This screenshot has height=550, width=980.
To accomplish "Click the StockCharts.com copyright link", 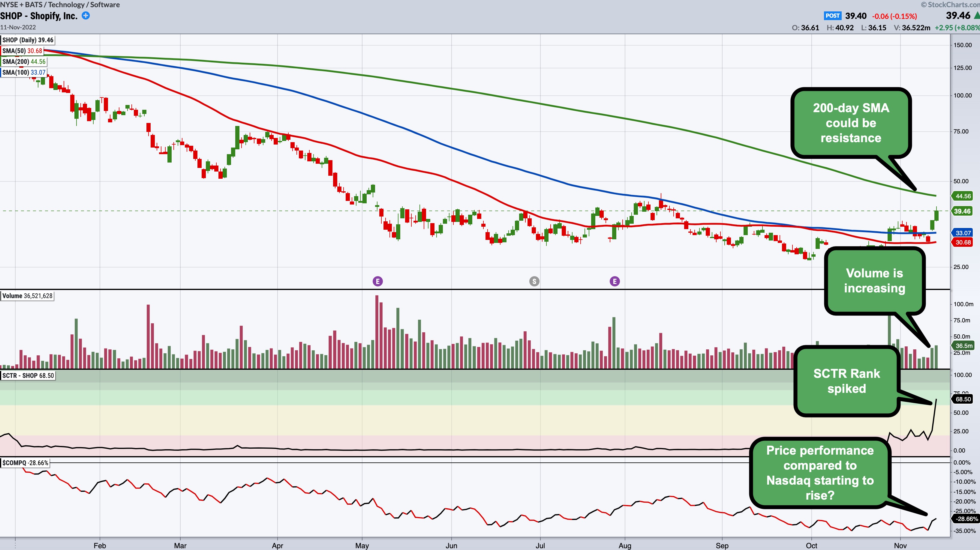I will [x=950, y=4].
